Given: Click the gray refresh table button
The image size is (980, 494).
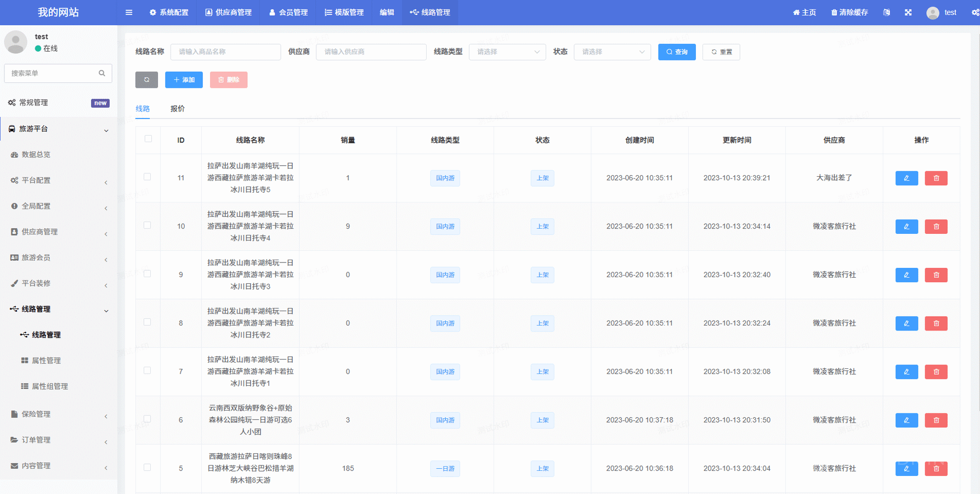Looking at the screenshot, I should click(146, 80).
